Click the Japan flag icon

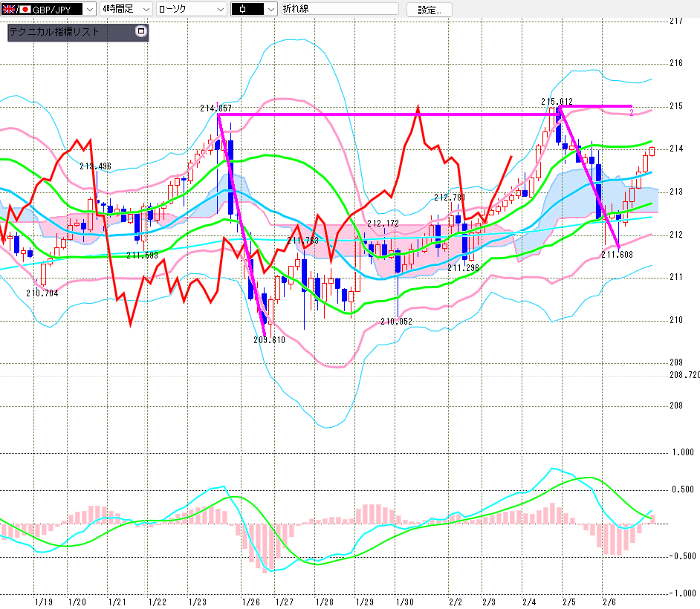tap(25, 9)
